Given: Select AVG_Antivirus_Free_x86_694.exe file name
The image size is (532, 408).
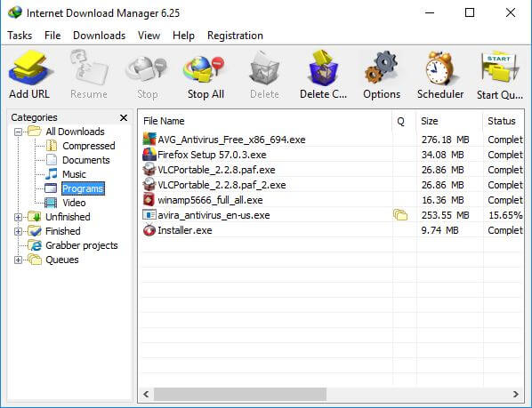Looking at the screenshot, I should (231, 140).
